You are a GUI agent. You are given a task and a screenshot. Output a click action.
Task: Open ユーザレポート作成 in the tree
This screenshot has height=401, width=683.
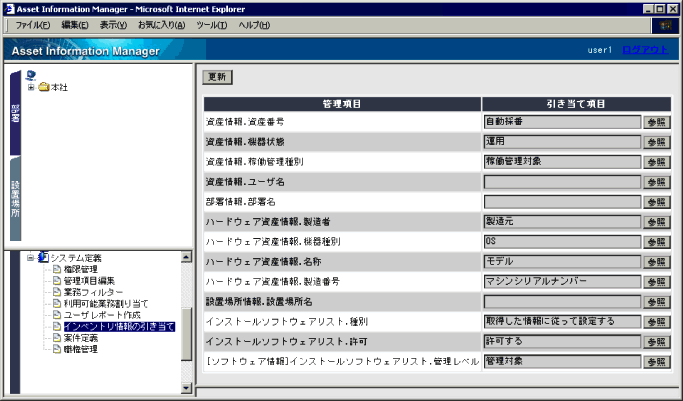tap(102, 315)
